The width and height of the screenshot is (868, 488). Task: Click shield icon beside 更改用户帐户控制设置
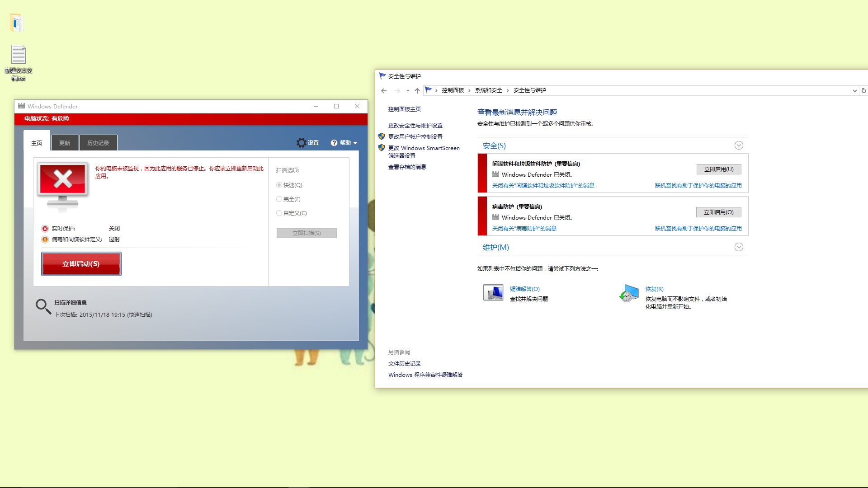coord(382,136)
